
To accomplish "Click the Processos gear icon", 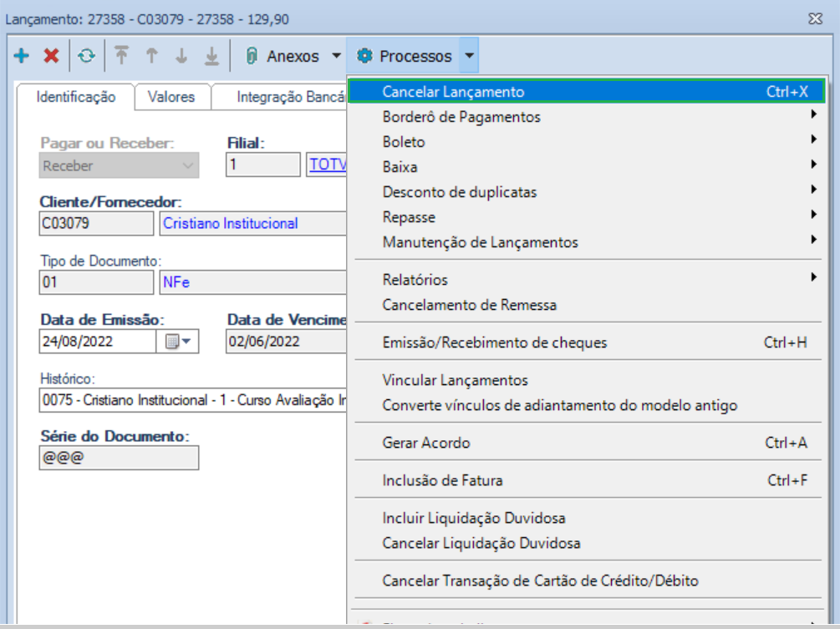I will click(x=364, y=56).
